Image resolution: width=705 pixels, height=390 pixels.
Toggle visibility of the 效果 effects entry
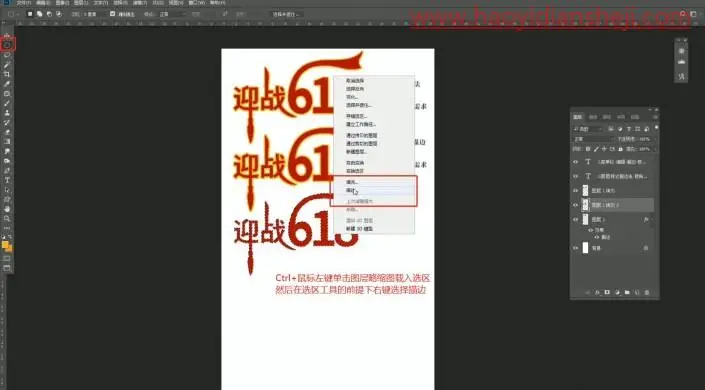tap(591, 230)
